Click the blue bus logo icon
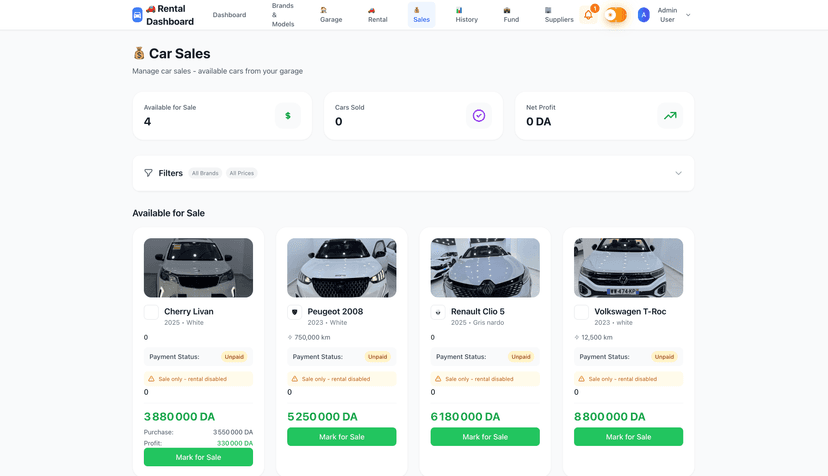Image resolution: width=828 pixels, height=476 pixels. point(137,15)
